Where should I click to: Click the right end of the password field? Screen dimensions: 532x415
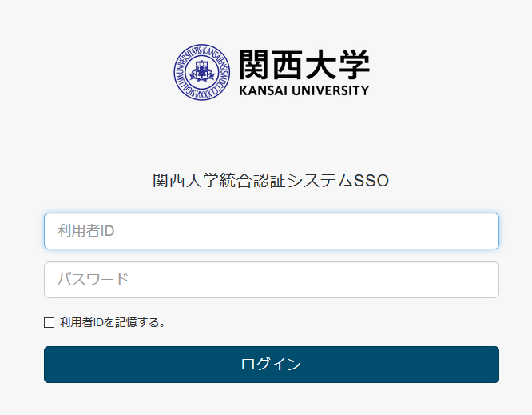(x=483, y=280)
